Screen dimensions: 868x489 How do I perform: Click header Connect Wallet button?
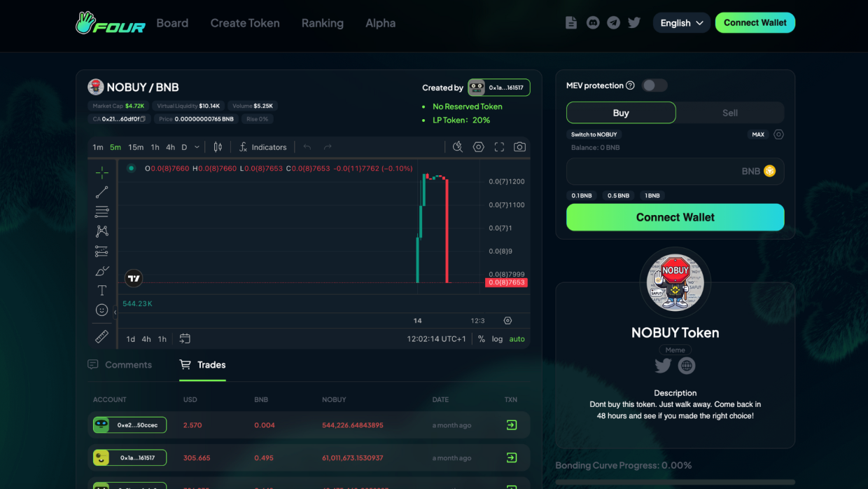tap(755, 22)
